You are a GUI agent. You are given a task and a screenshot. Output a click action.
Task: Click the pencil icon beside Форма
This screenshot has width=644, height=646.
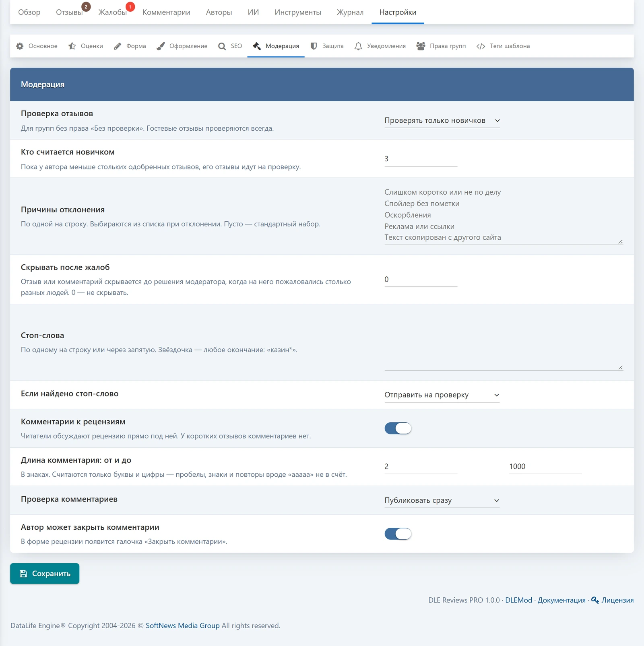118,46
